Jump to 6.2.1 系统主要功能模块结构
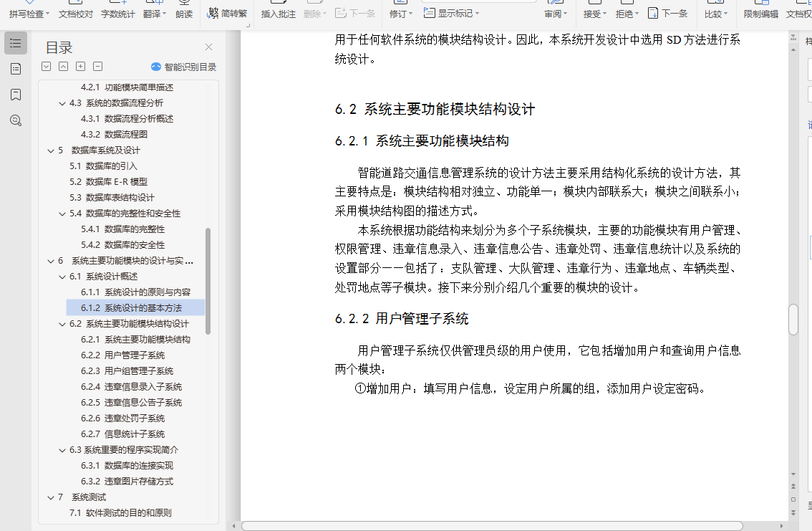The height and width of the screenshot is (531, 812). coord(135,340)
